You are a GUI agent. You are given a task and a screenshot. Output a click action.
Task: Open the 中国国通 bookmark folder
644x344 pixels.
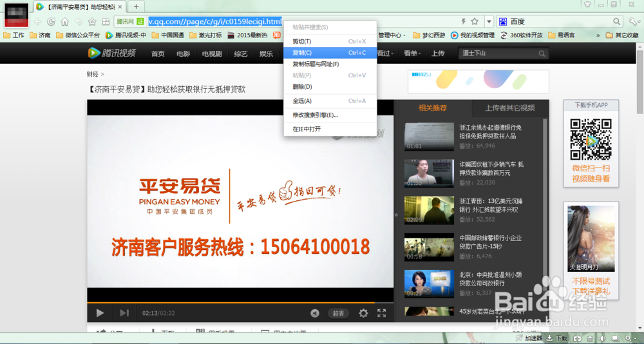click(167, 35)
